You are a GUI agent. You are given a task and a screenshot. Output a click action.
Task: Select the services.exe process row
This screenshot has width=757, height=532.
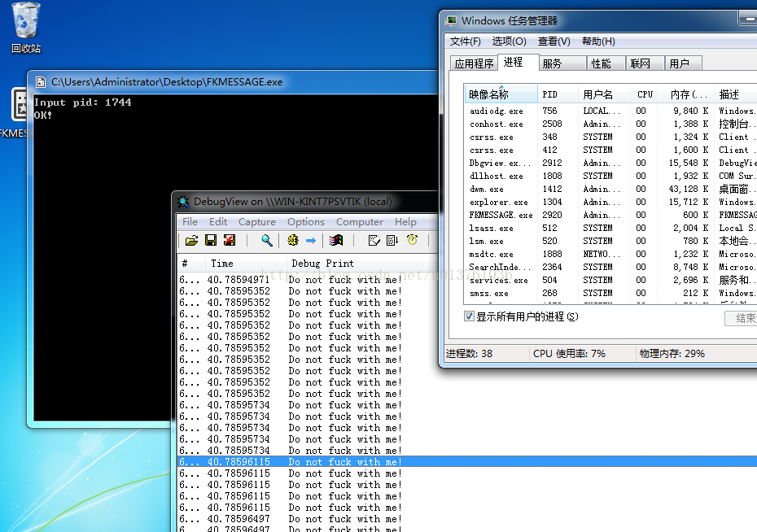tap(610, 280)
